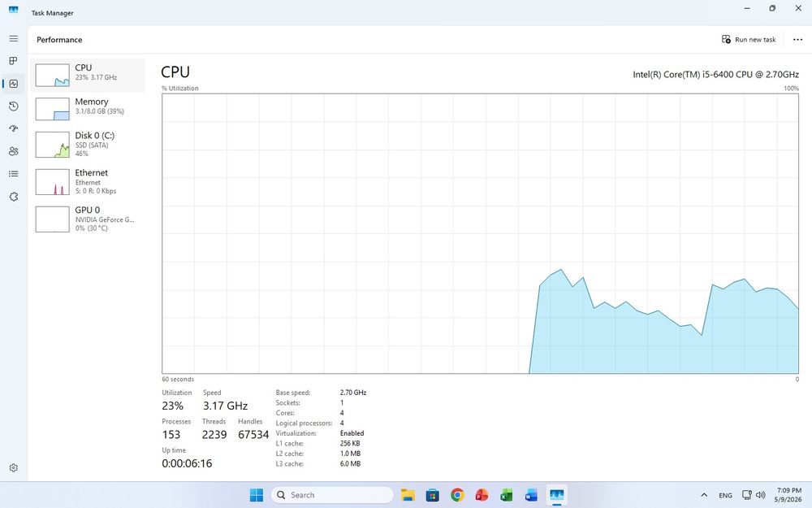Open Details page list icon

pyautogui.click(x=14, y=174)
